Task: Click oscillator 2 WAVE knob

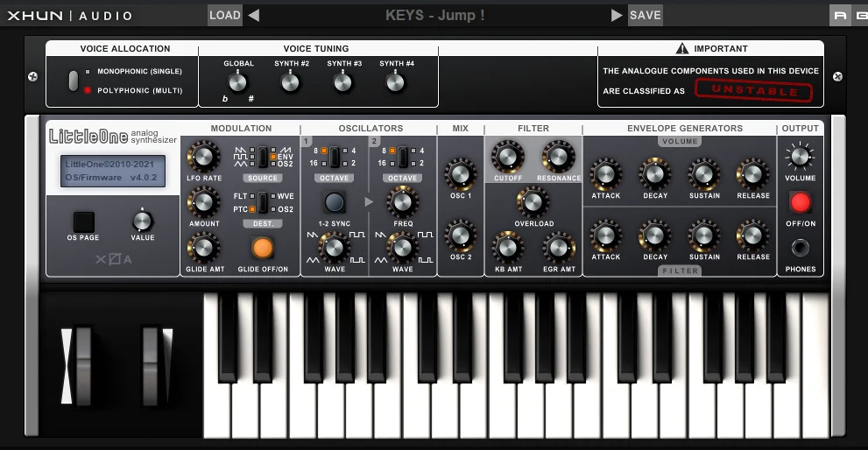Action: point(402,248)
